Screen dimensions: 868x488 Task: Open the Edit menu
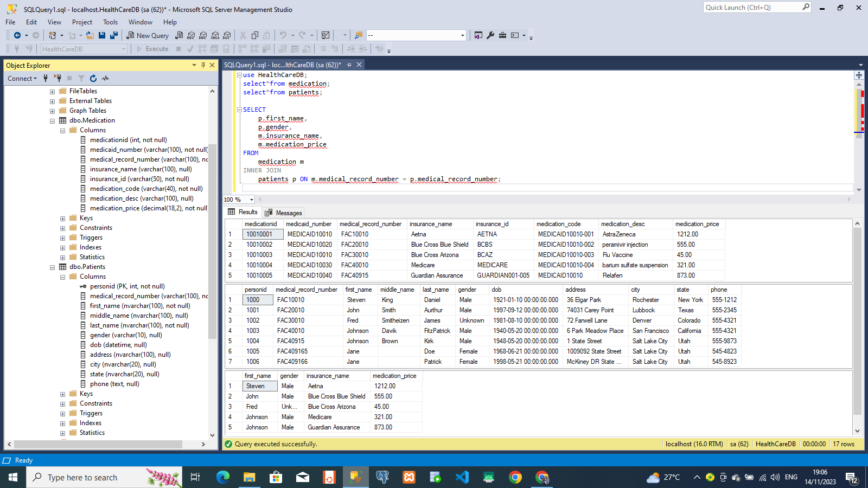(31, 22)
